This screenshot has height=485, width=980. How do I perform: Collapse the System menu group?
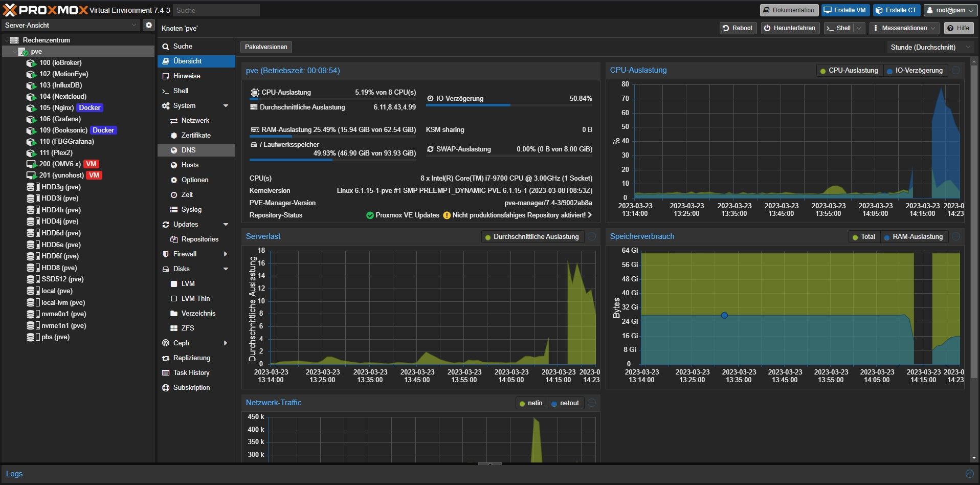[226, 106]
